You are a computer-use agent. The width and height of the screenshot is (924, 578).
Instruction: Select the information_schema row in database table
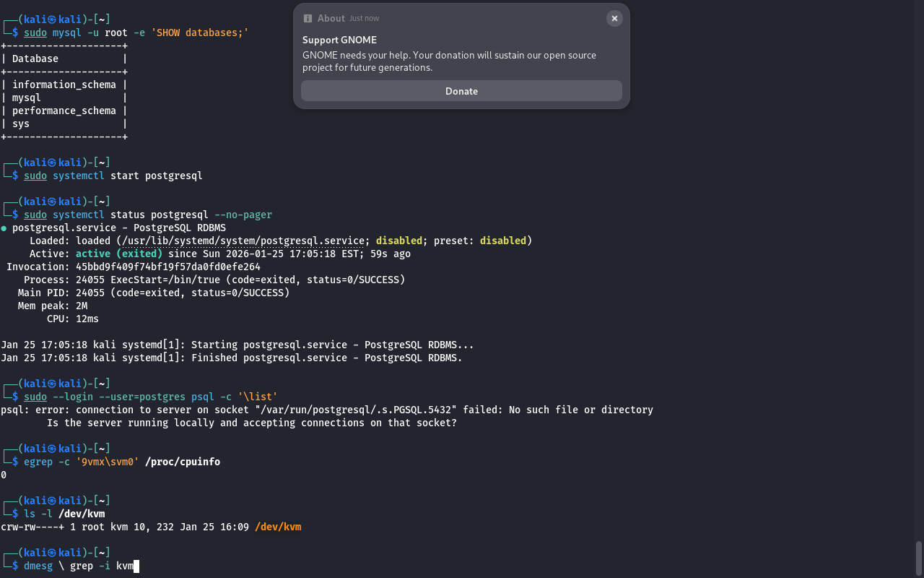(64, 85)
